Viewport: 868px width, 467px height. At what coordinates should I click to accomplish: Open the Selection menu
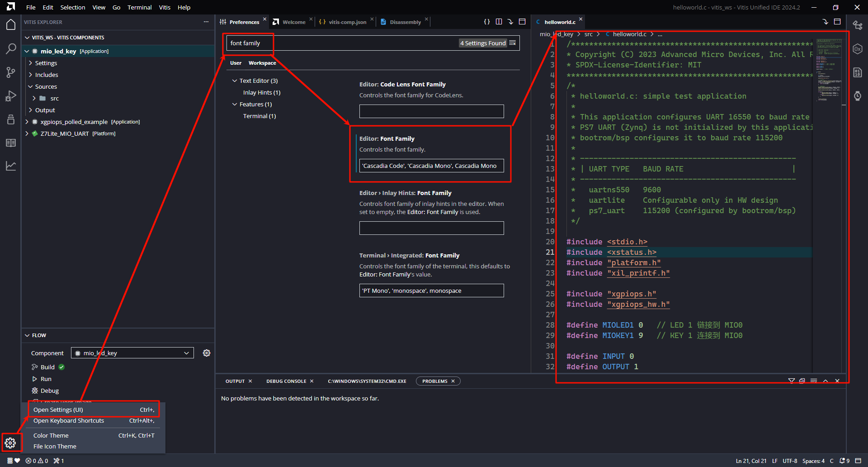(73, 7)
